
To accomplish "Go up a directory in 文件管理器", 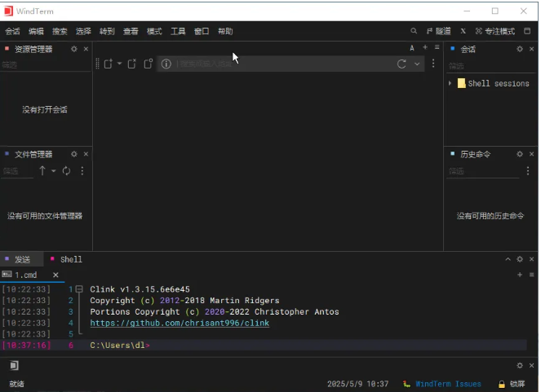I will (42, 171).
